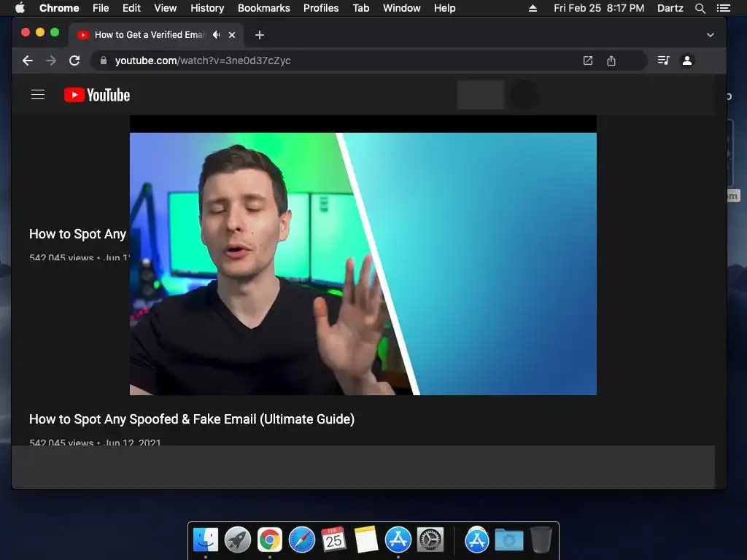Open the History menu
The width and height of the screenshot is (747, 560).
click(207, 8)
